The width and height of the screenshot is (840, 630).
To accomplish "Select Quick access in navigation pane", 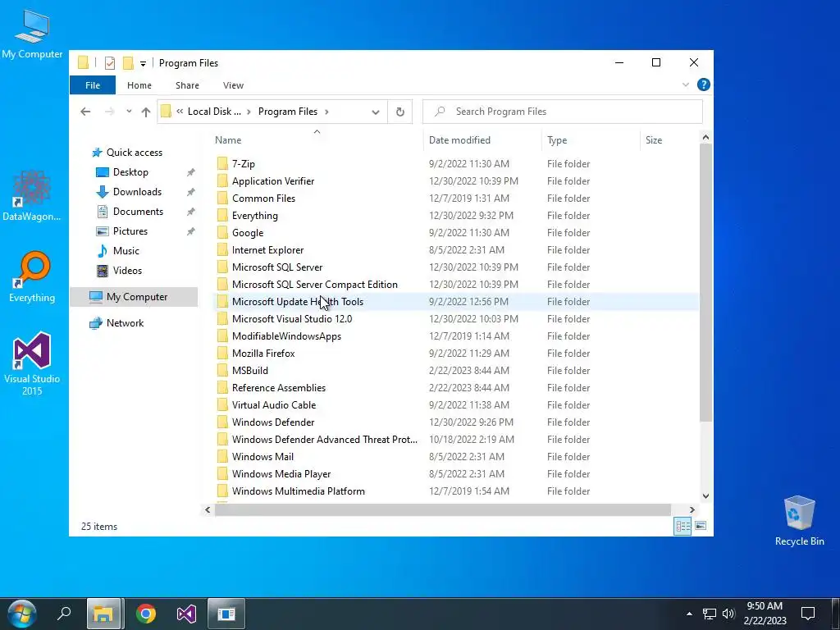I will 134,153.
